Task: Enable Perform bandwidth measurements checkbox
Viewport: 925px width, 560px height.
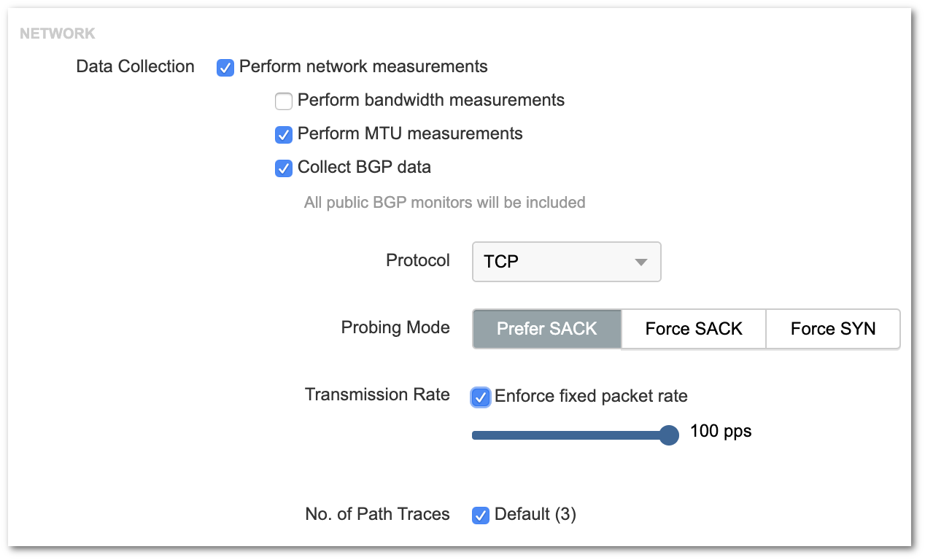Action: click(284, 101)
